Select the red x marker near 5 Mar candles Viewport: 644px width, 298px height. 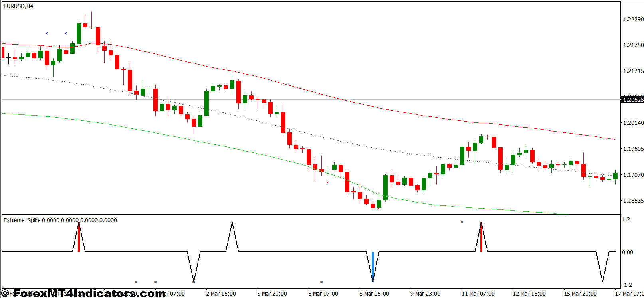[328, 182]
